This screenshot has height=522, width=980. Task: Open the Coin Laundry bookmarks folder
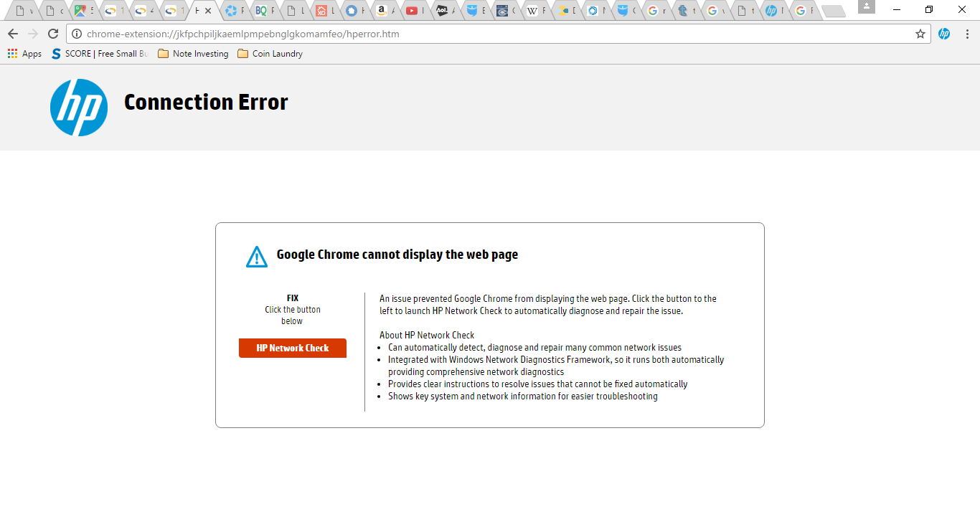(x=270, y=54)
